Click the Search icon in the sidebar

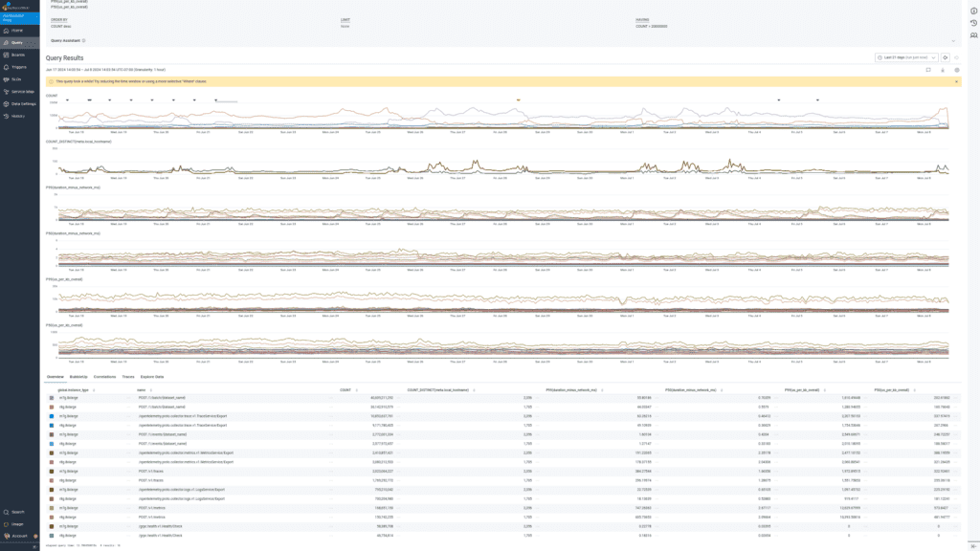click(17, 513)
